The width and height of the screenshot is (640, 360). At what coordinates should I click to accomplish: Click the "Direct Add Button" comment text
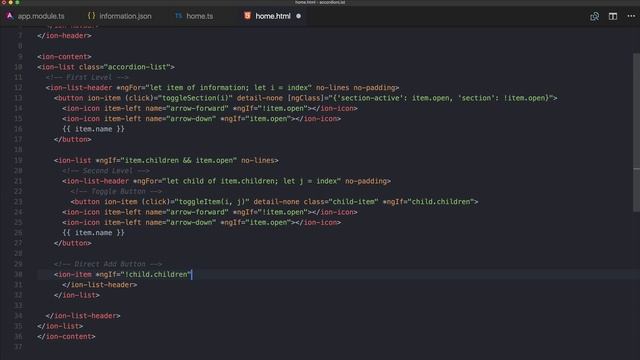[108, 264]
